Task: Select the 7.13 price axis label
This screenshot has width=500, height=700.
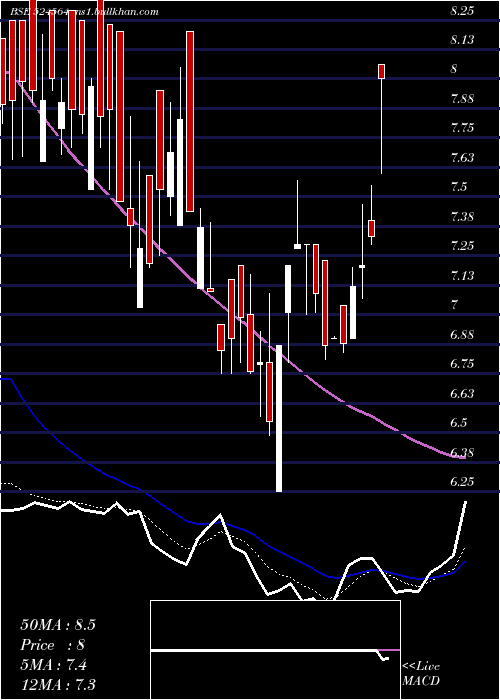Action: coord(462,276)
